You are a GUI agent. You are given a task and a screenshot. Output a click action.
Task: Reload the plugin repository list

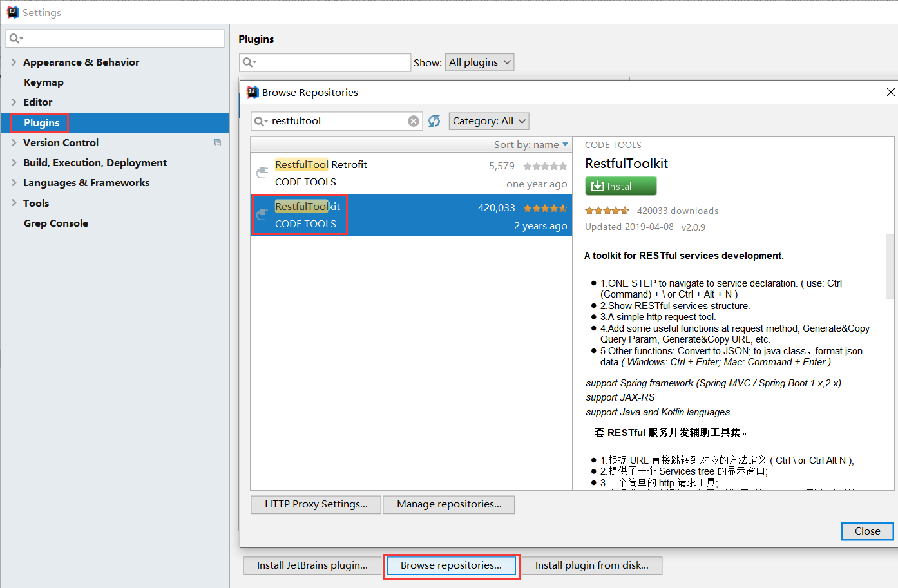[x=434, y=121]
